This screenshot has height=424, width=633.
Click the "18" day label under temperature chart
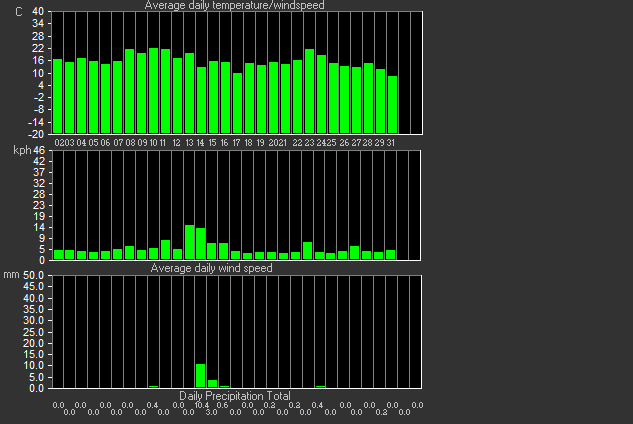pyautogui.click(x=248, y=143)
